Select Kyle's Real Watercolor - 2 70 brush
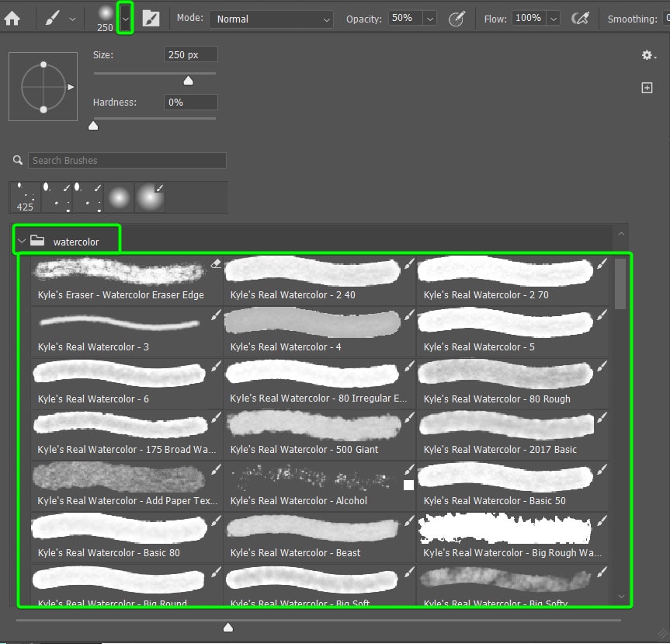This screenshot has height=644, width=670. click(512, 280)
